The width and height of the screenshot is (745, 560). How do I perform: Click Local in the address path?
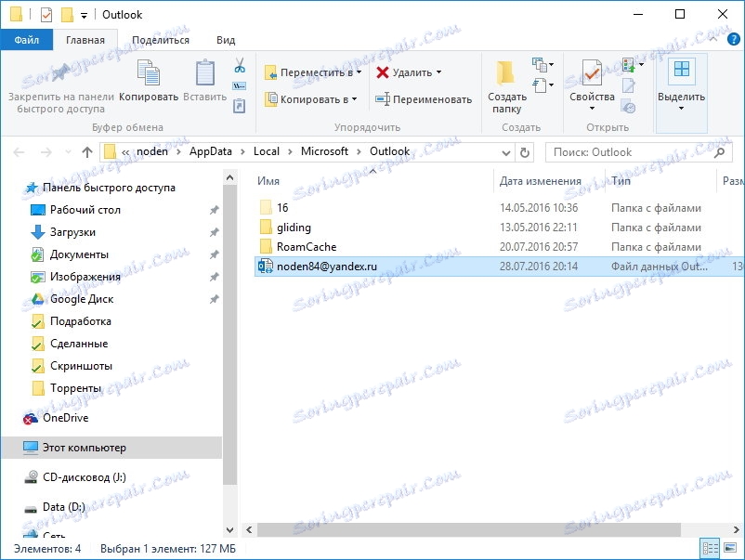[x=266, y=151]
